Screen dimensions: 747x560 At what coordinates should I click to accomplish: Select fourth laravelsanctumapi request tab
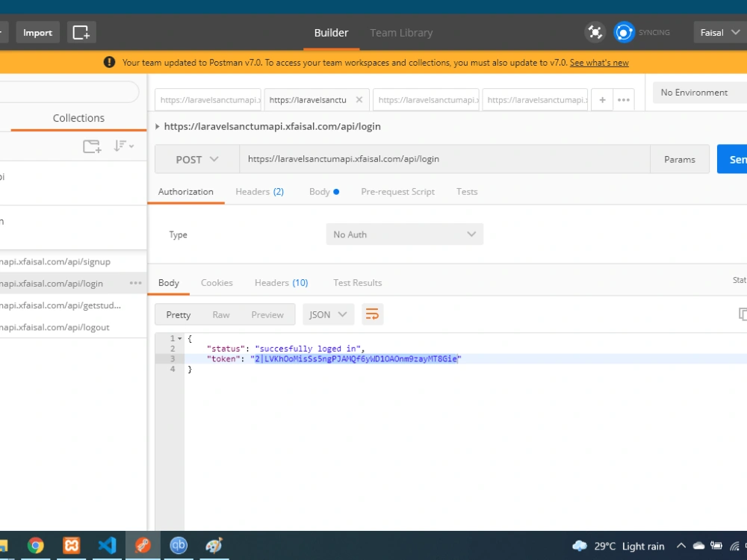tap(535, 99)
